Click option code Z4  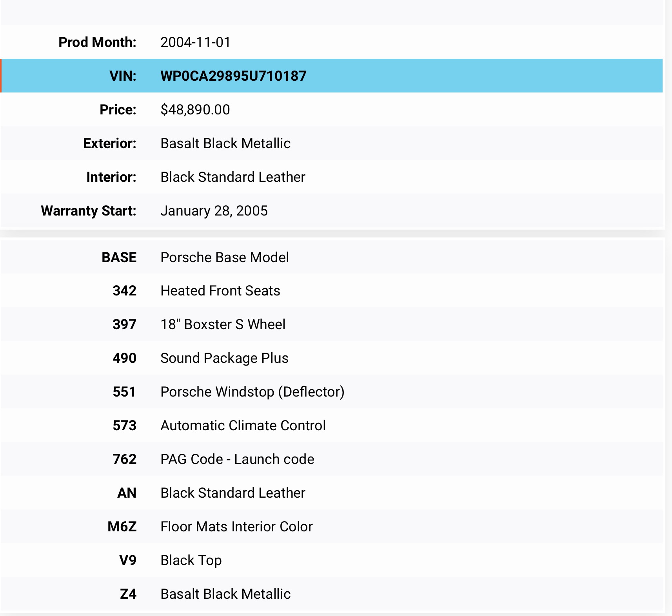[x=128, y=594]
